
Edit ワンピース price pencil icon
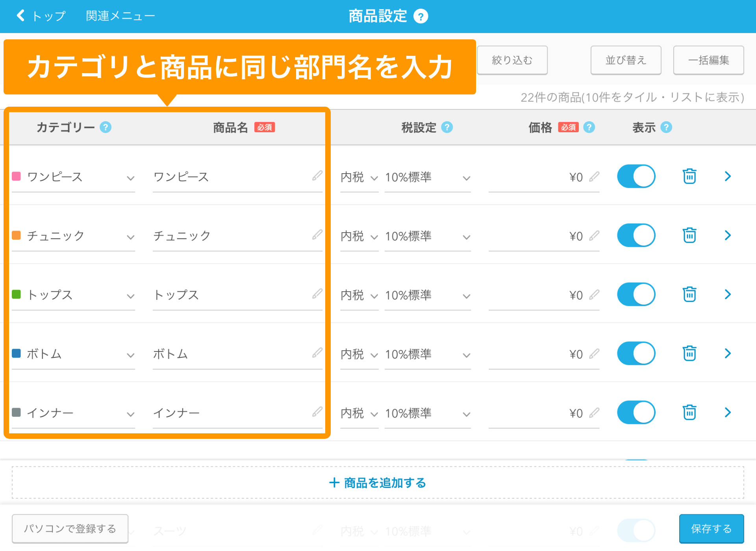pyautogui.click(x=594, y=177)
